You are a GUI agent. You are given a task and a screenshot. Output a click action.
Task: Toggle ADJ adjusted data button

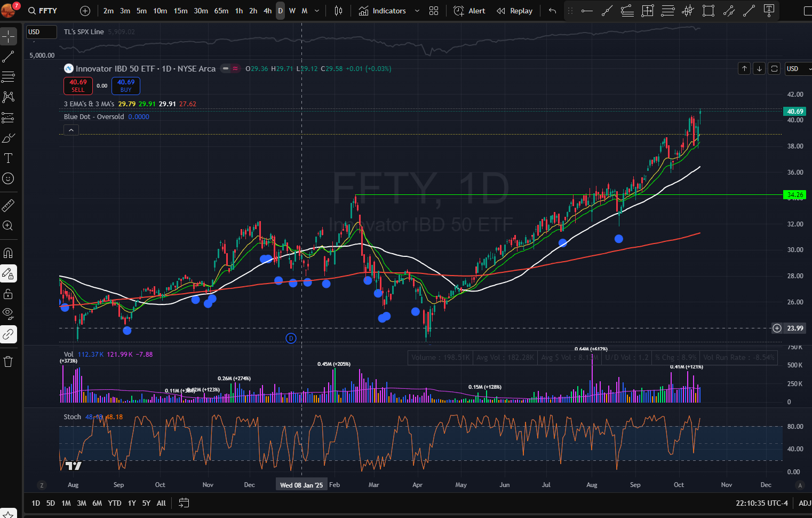pyautogui.click(x=804, y=503)
